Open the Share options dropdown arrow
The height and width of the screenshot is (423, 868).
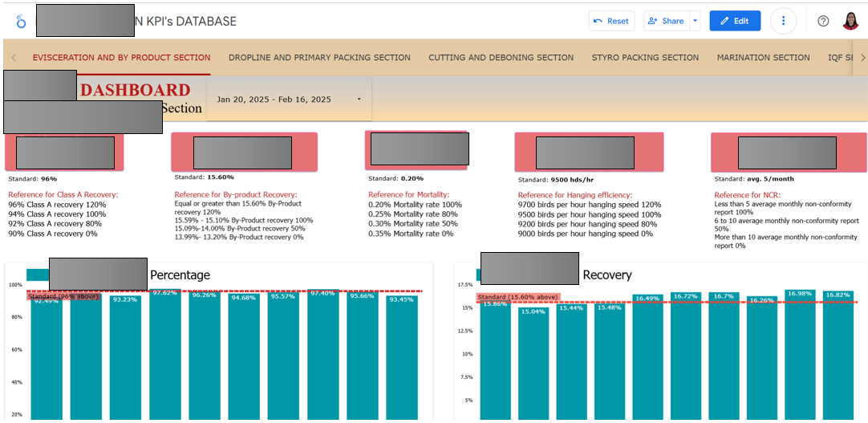click(696, 21)
